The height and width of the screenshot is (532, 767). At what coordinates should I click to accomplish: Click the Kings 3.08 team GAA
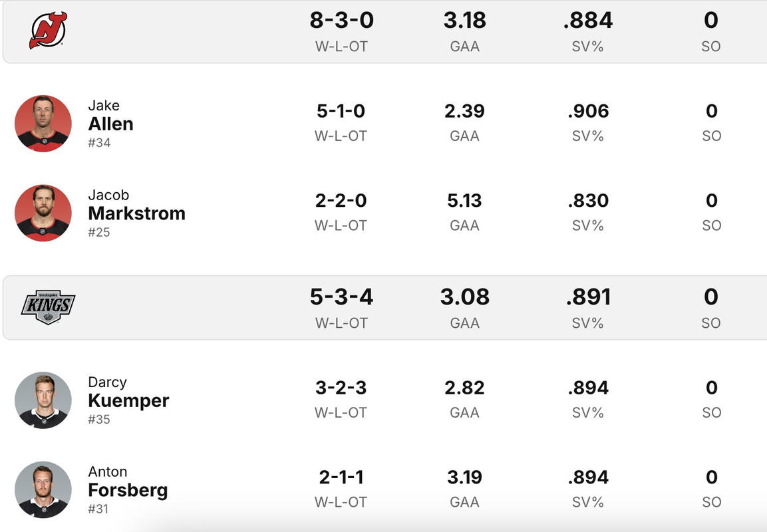(464, 297)
